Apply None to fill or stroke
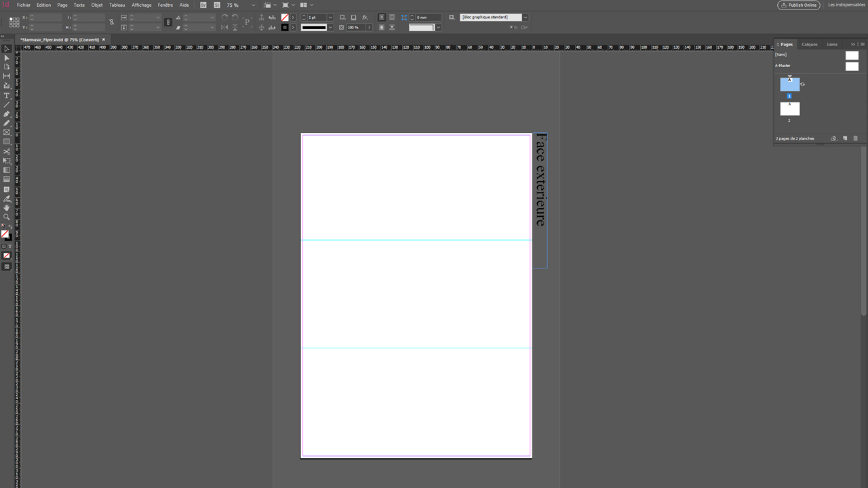The height and width of the screenshot is (488, 868). pyautogui.click(x=7, y=256)
